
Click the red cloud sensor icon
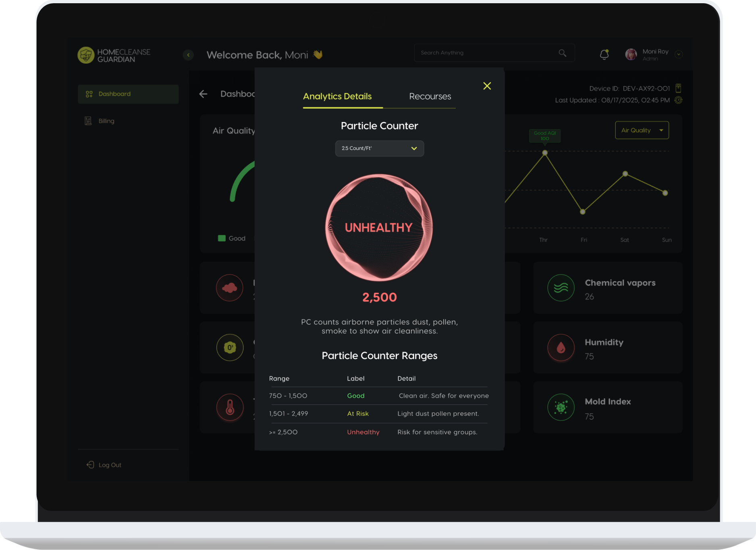click(230, 288)
